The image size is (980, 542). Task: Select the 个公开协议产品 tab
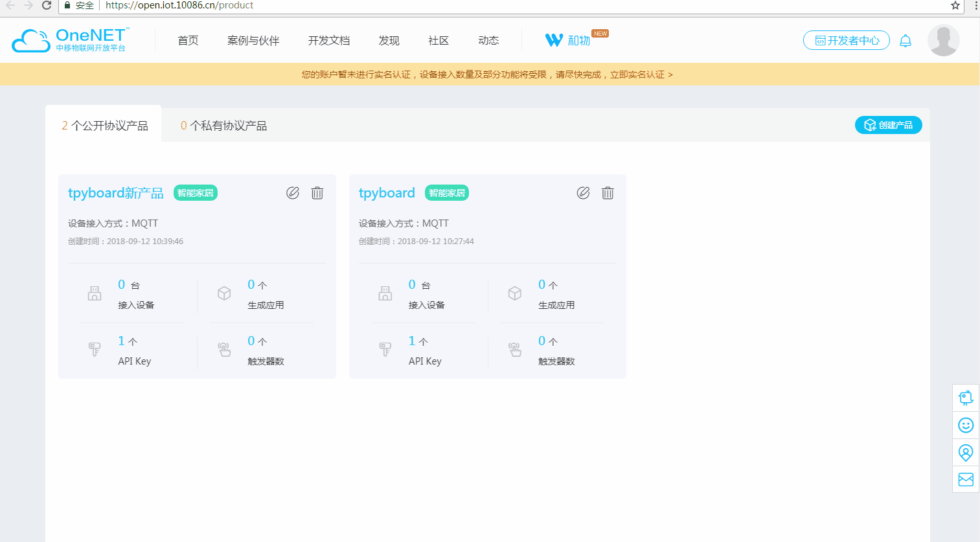click(105, 126)
